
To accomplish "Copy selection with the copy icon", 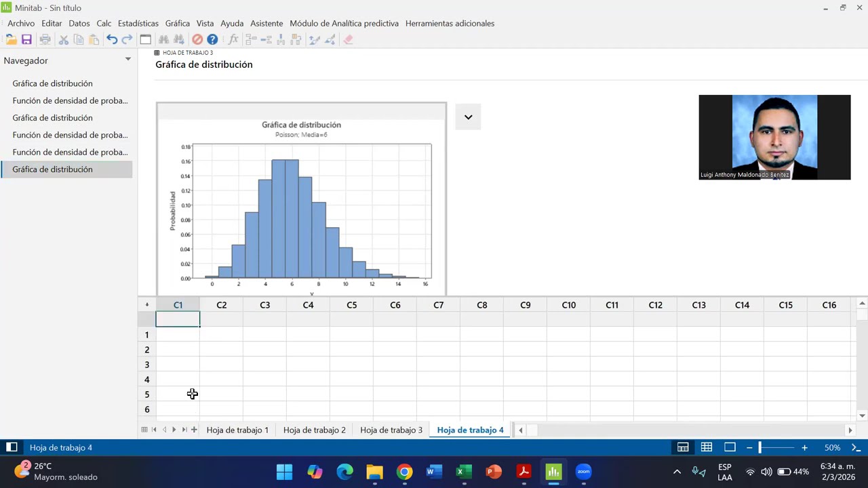I will (79, 40).
